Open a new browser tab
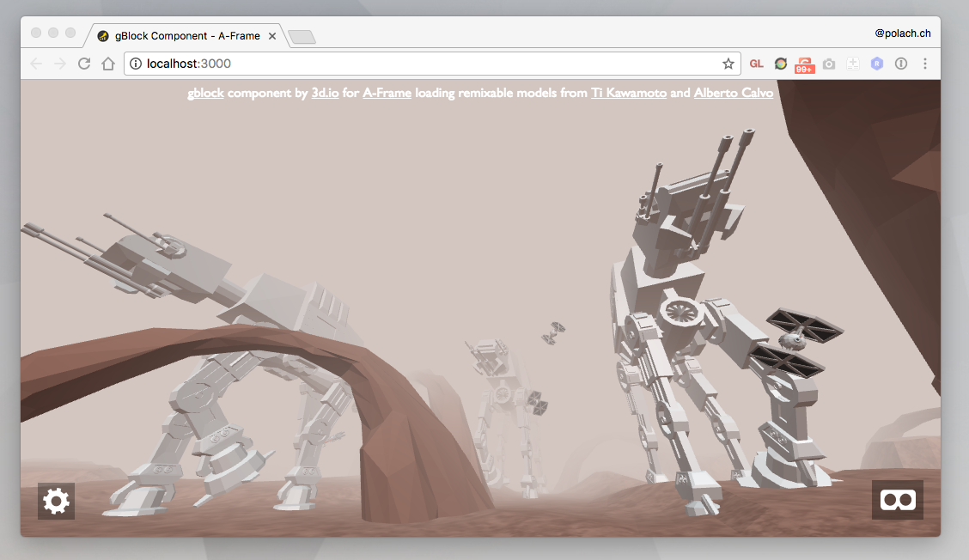969x560 pixels. (302, 37)
